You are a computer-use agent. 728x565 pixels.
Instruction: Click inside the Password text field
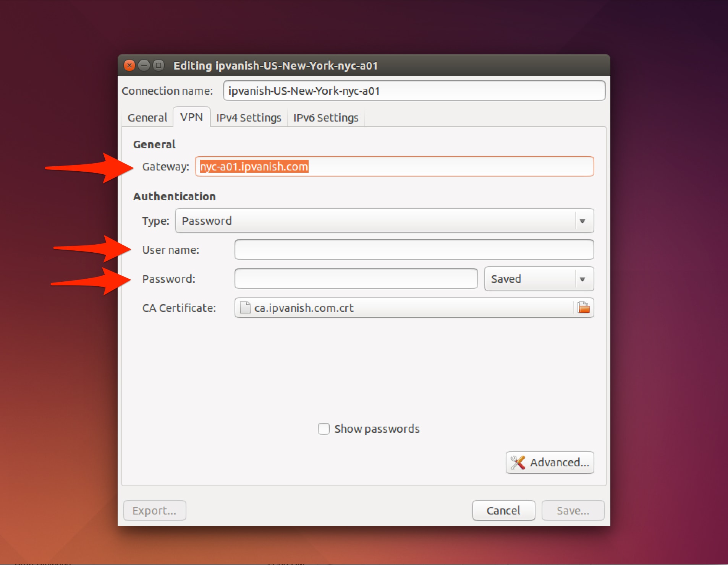356,279
